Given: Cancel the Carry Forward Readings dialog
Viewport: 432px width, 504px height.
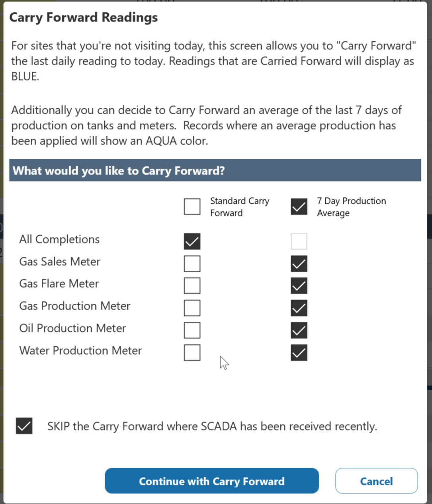Looking at the screenshot, I should pyautogui.click(x=376, y=481).
